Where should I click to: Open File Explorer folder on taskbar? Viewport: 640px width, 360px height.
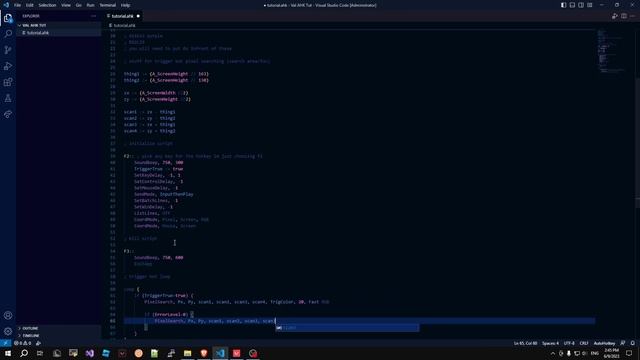(x=187, y=353)
